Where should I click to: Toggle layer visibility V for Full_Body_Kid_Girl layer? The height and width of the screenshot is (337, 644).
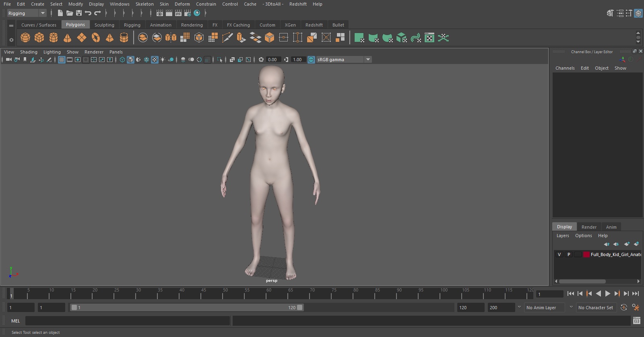pos(559,254)
